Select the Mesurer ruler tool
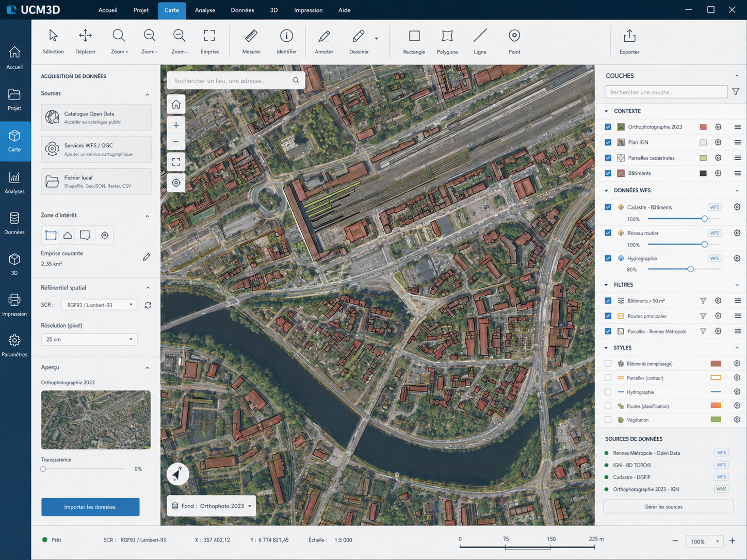The width and height of the screenshot is (747, 560). (251, 41)
